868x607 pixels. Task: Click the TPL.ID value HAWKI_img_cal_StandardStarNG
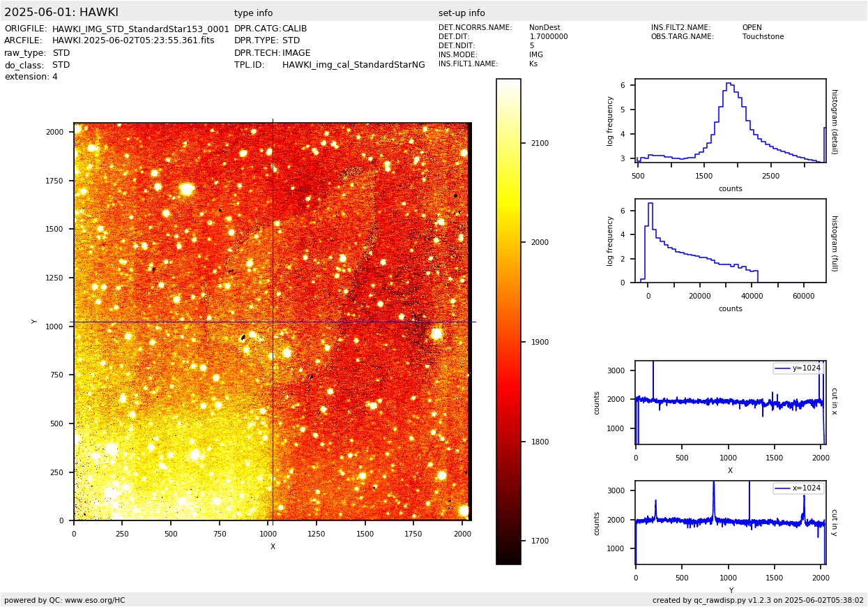[353, 65]
